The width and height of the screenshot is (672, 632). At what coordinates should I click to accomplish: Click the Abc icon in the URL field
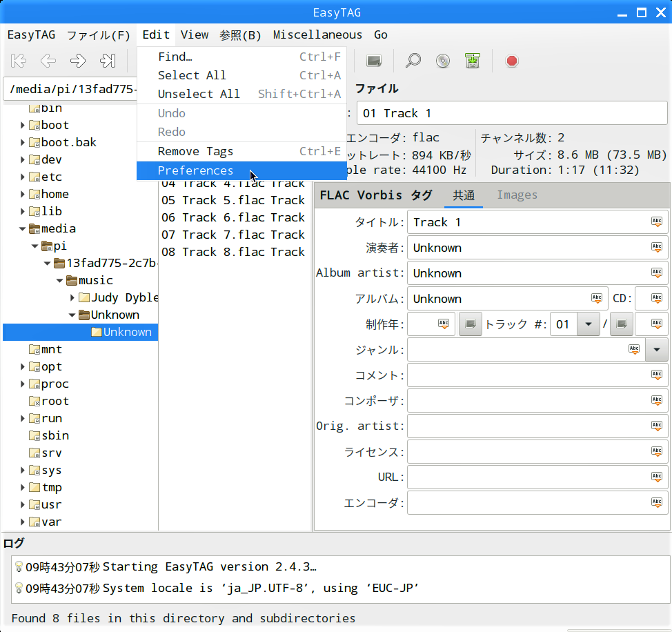click(x=657, y=477)
